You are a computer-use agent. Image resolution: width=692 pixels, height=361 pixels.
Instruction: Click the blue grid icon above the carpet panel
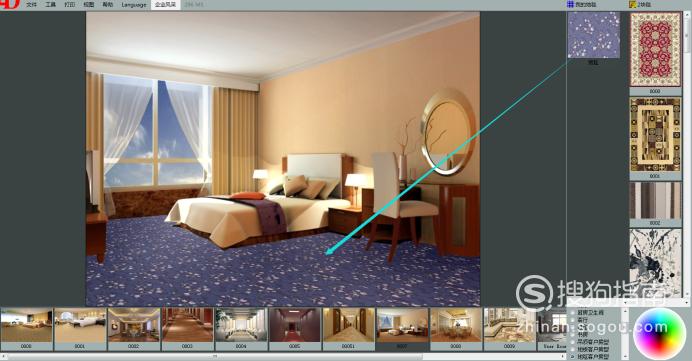pos(570,4)
